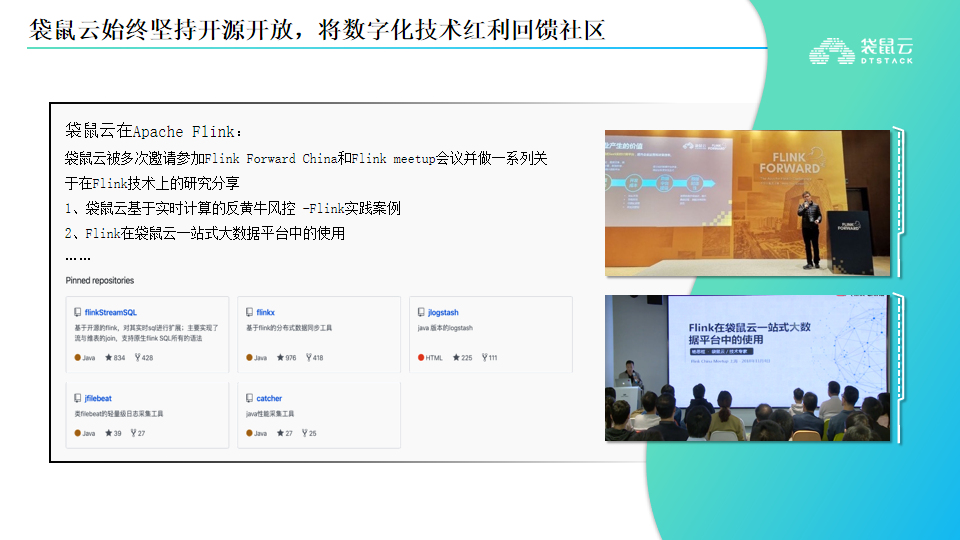Viewport: 960px width, 540px height.
Task: Click the Java label in flinkx card
Action: [x=261, y=358]
